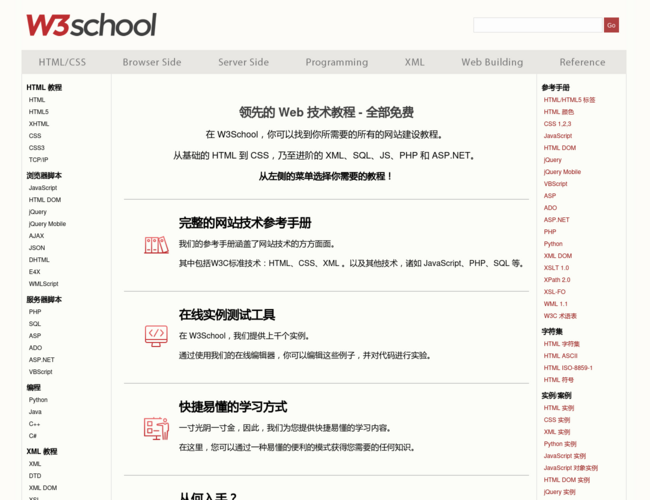Select DHTML in left sidebar
The image size is (650, 500).
pyautogui.click(x=39, y=260)
